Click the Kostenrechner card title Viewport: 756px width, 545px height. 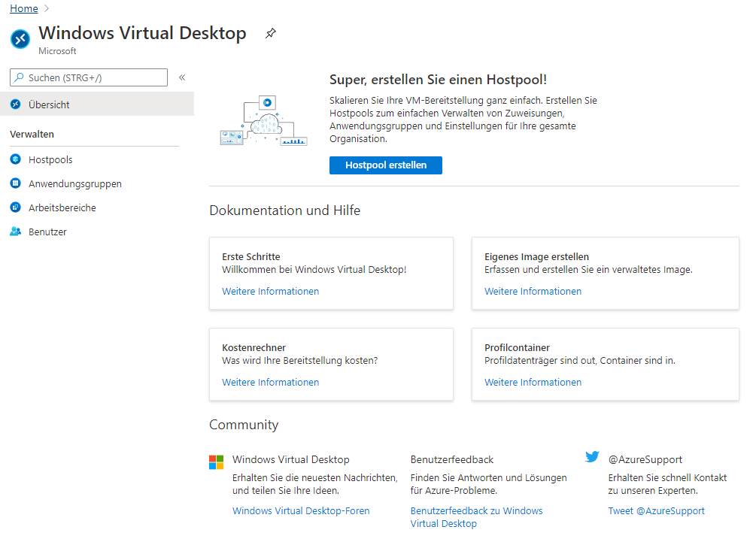(254, 347)
